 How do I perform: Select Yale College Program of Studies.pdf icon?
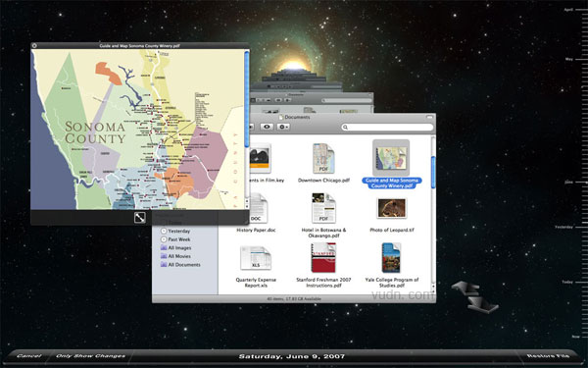(391, 257)
